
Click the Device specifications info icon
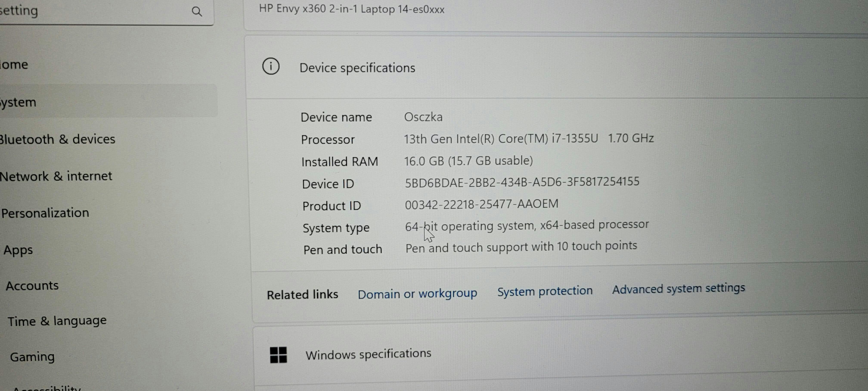(271, 66)
